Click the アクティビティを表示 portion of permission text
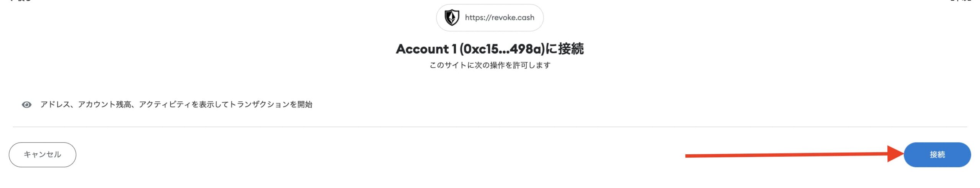Viewport: 980px width, 188px height. 176,105
